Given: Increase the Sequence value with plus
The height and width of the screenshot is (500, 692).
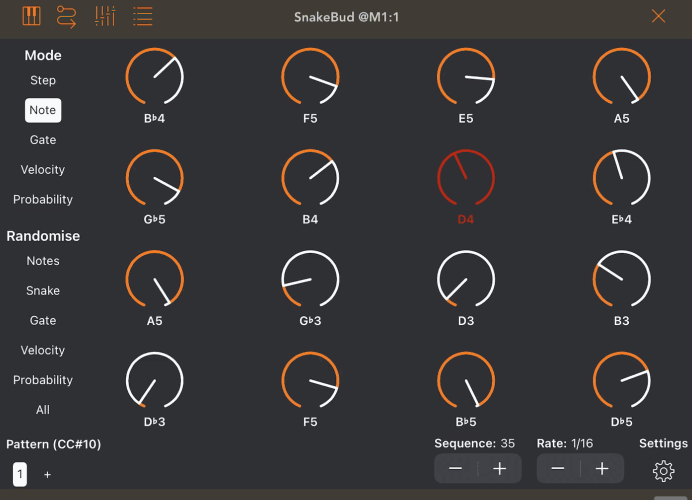Looking at the screenshot, I should click(x=500, y=469).
